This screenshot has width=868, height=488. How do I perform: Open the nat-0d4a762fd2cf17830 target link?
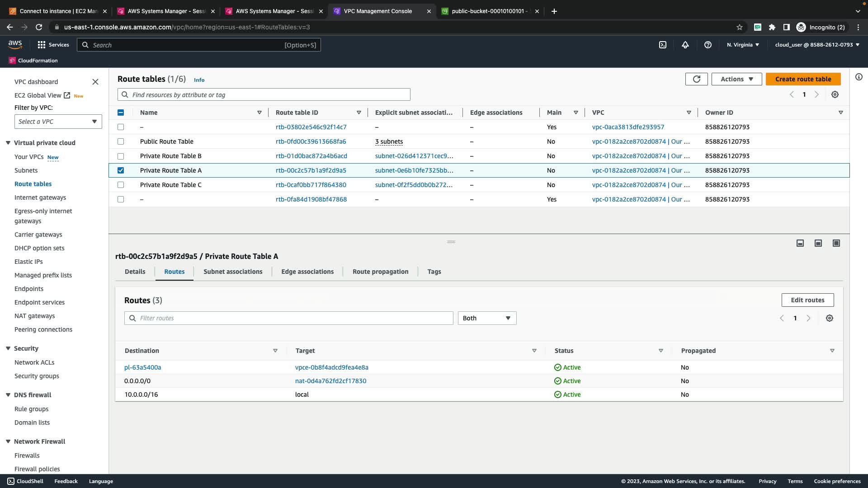pos(330,381)
